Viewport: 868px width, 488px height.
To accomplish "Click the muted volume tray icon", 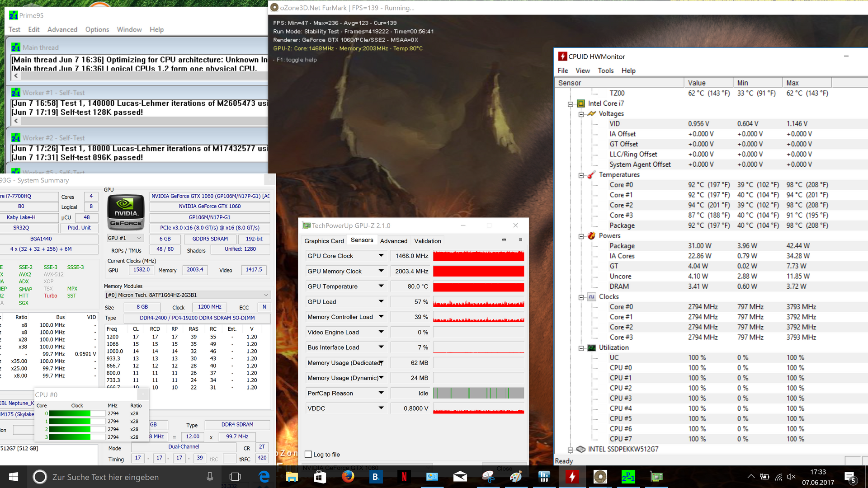I will [791, 477].
